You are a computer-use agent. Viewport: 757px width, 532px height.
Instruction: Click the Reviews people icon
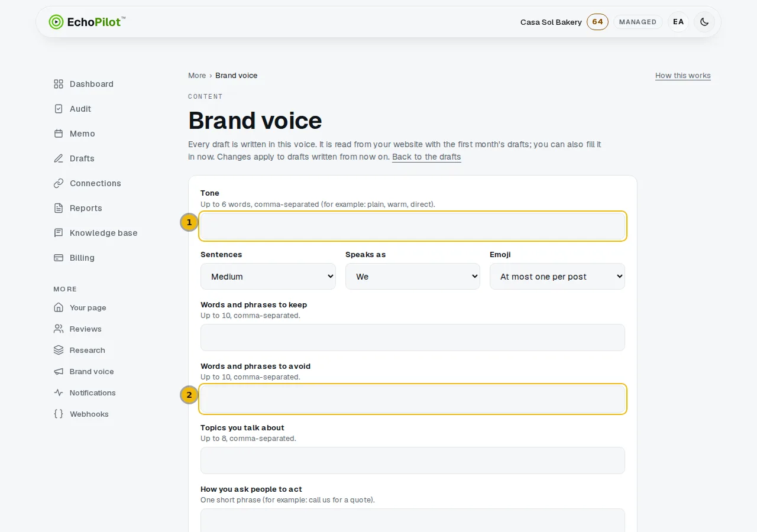click(x=59, y=329)
